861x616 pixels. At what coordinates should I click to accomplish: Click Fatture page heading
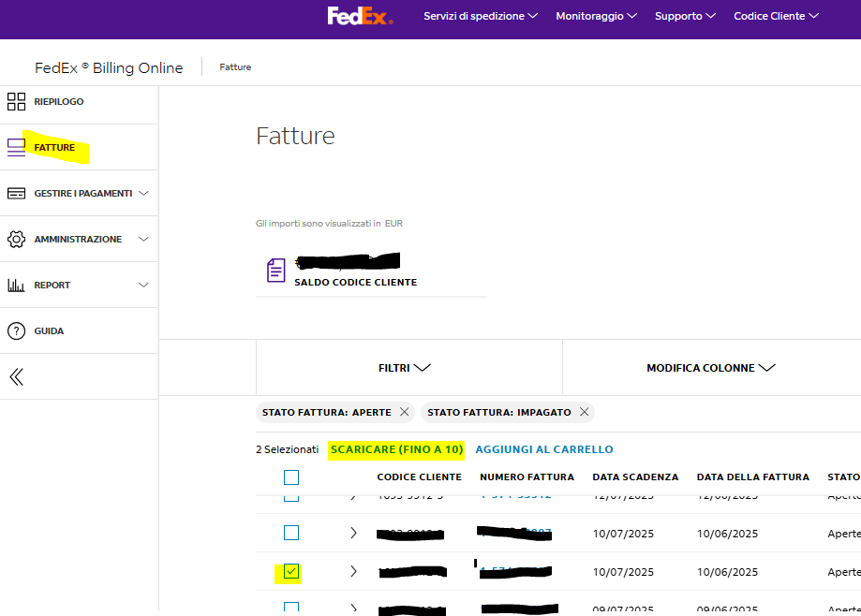coord(295,136)
